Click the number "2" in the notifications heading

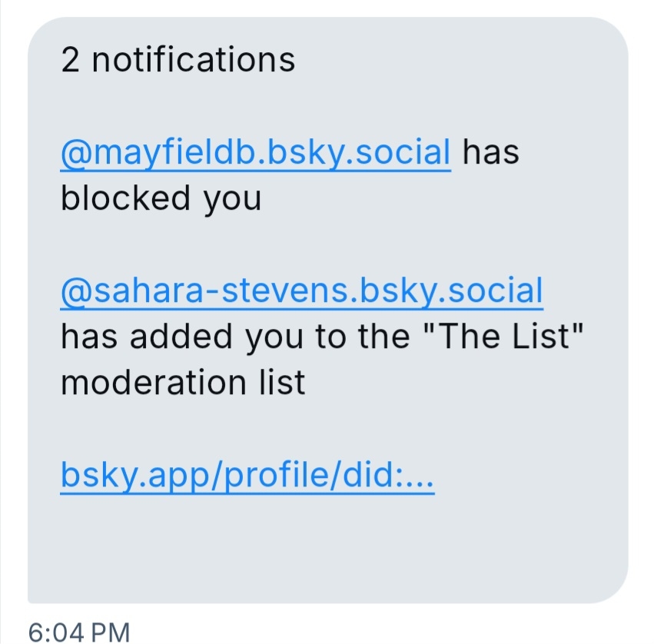[x=71, y=60]
